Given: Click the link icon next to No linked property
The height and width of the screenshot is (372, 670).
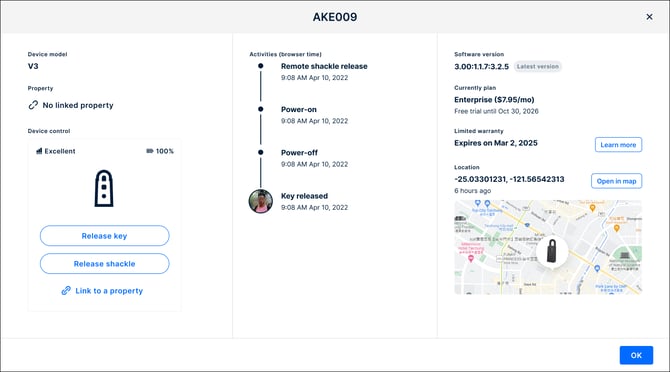Looking at the screenshot, I should point(33,105).
